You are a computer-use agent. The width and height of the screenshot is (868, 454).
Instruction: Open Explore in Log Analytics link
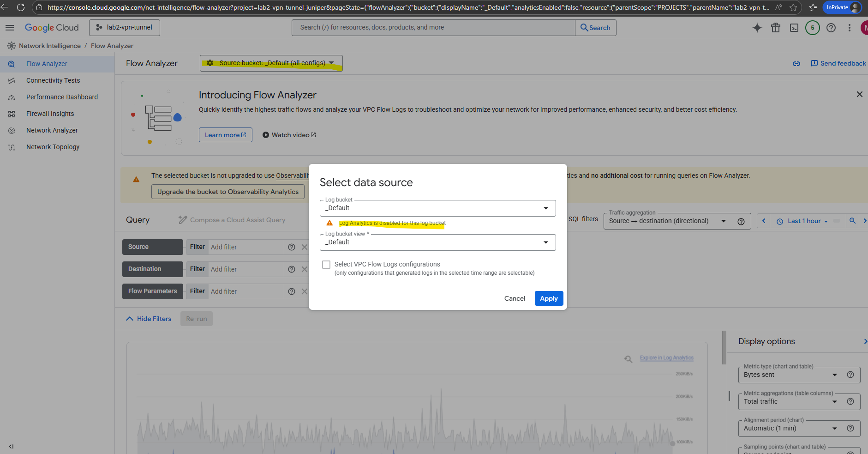[666, 358]
